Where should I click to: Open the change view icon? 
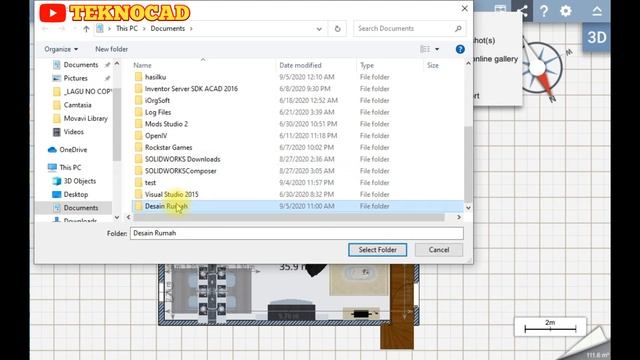[425, 49]
